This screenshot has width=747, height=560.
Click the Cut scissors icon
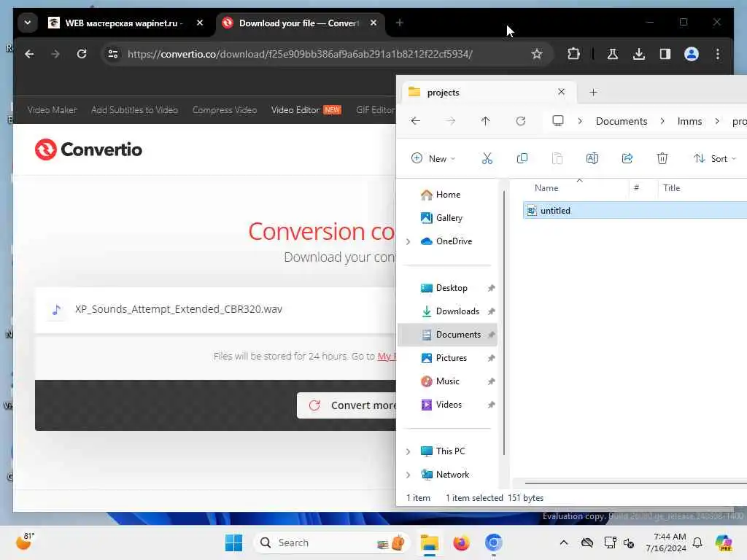pos(487,158)
